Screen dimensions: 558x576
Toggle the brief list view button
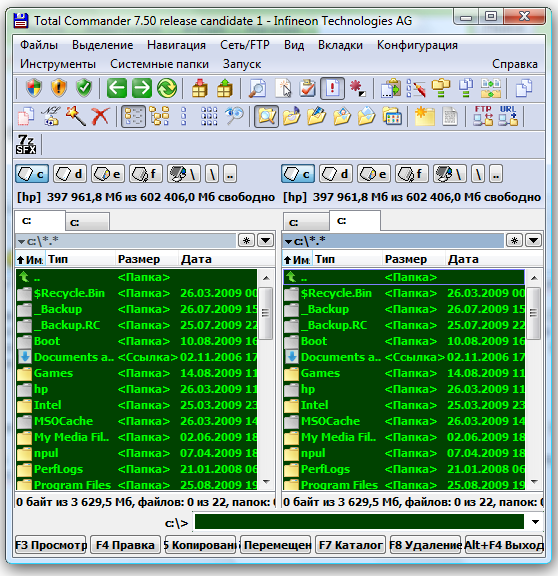133,116
